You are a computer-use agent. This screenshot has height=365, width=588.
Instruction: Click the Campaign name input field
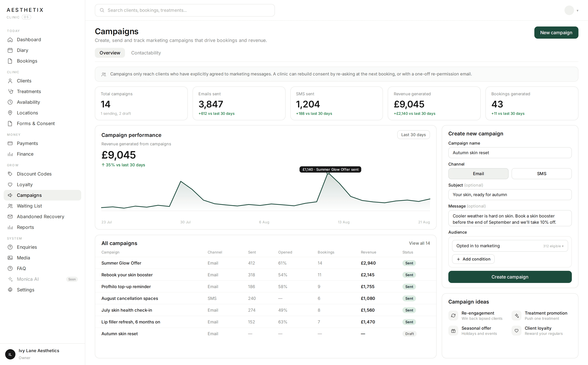[x=510, y=153]
